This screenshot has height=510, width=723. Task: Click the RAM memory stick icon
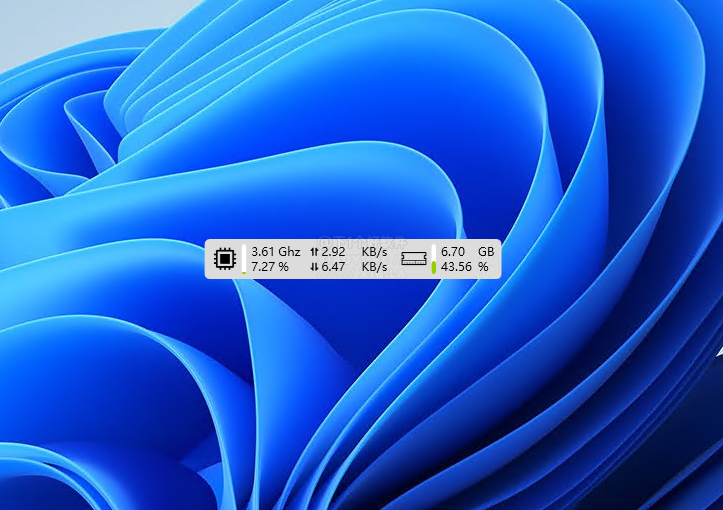pos(414,259)
